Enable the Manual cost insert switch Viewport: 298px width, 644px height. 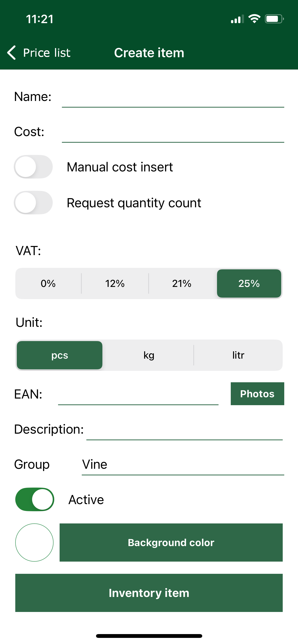coord(33,167)
